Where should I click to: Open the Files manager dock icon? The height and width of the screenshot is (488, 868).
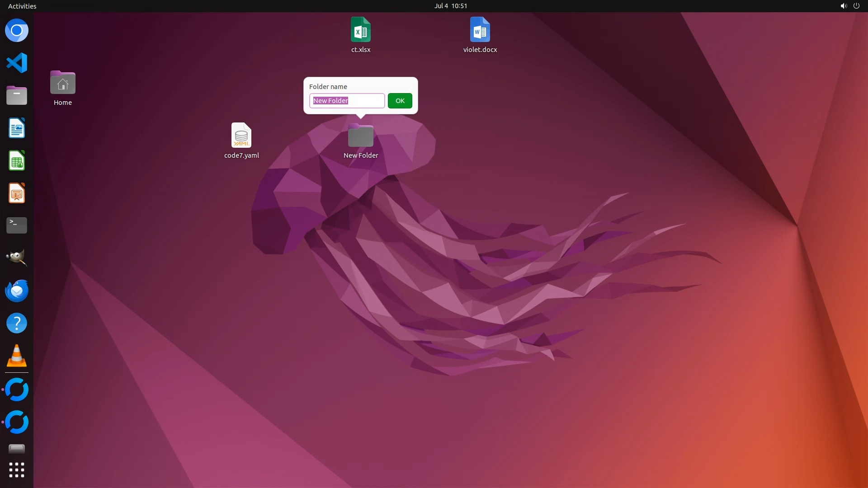click(x=17, y=95)
